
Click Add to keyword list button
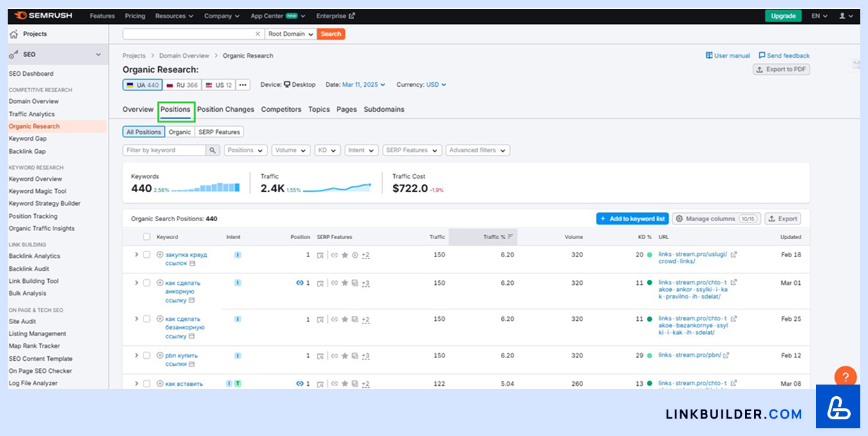coord(633,219)
